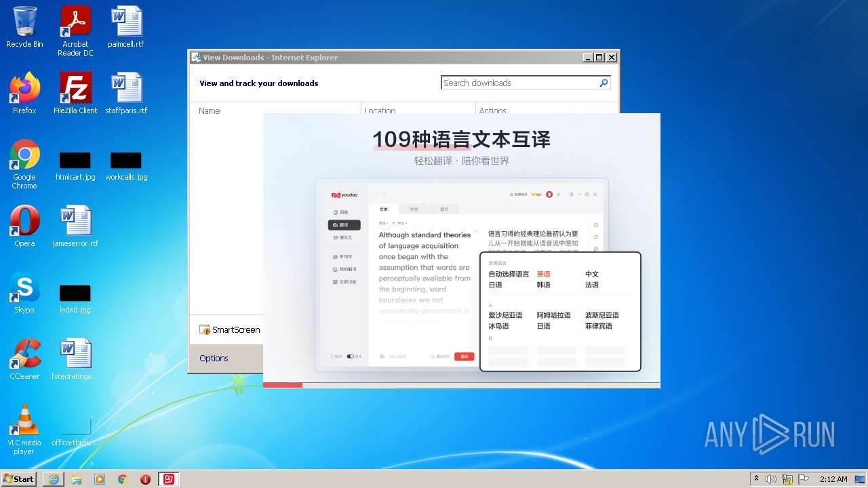This screenshot has height=488, width=868.
Task: Select officerthrou file on desktop
Action: [x=75, y=432]
